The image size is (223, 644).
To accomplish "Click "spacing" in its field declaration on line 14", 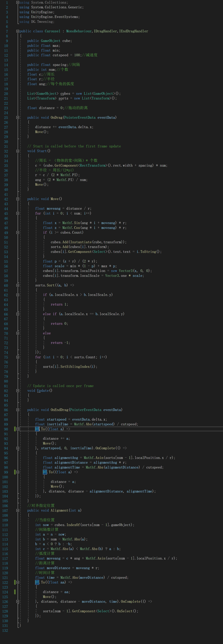I will [x=60, y=65].
